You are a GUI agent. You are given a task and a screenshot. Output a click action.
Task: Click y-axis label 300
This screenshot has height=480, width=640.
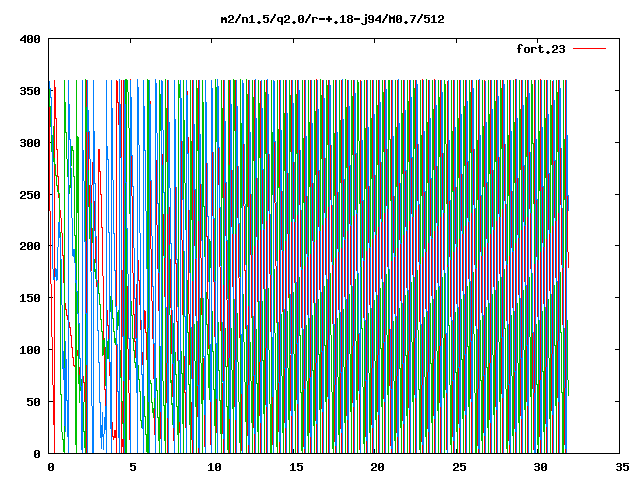30,143
